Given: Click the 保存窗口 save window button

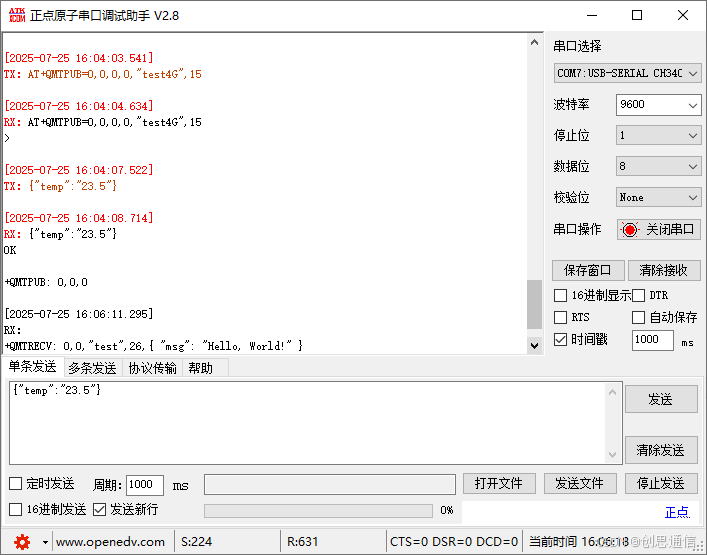Looking at the screenshot, I should (x=588, y=270).
